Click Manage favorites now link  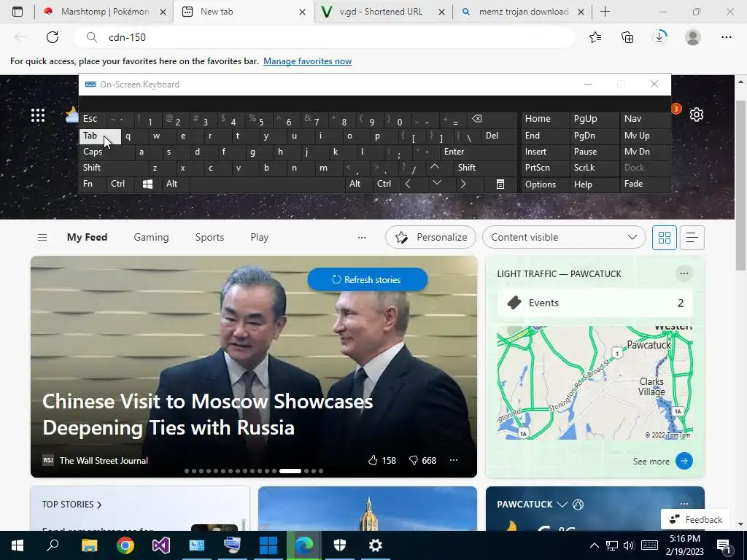tap(307, 61)
